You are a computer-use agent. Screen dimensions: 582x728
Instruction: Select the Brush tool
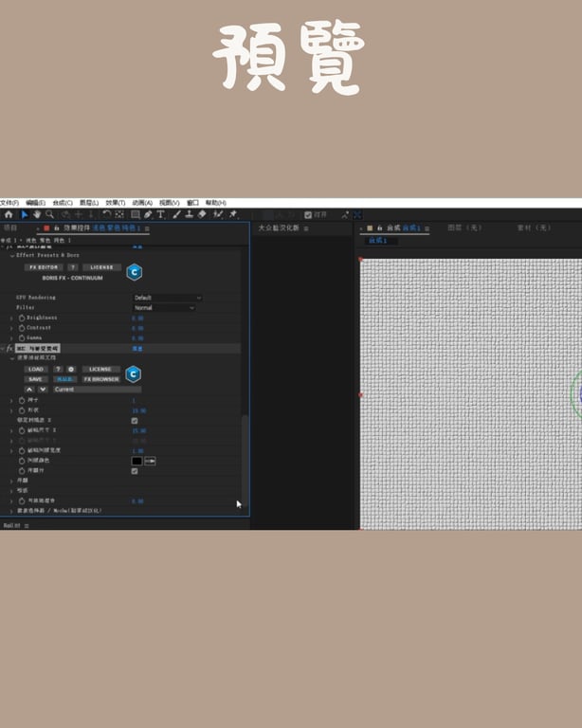coord(177,214)
